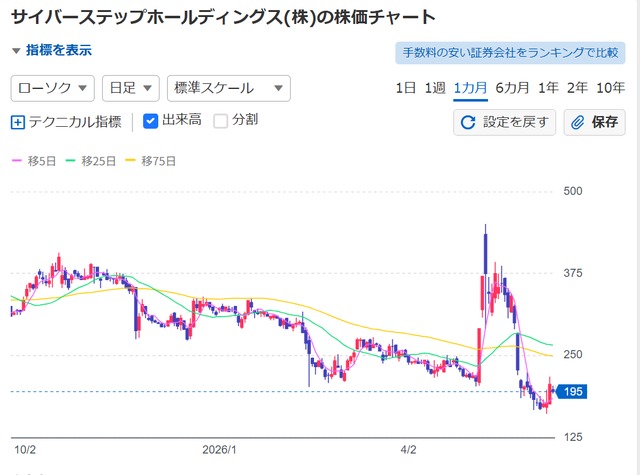
Task: Select the 2年 time range
Action: point(577,88)
